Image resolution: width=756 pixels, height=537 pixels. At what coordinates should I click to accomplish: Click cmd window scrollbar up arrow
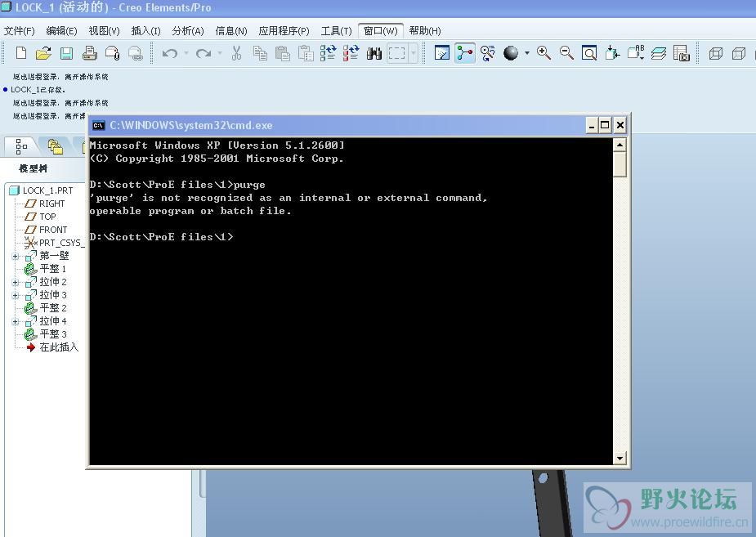pyautogui.click(x=620, y=145)
